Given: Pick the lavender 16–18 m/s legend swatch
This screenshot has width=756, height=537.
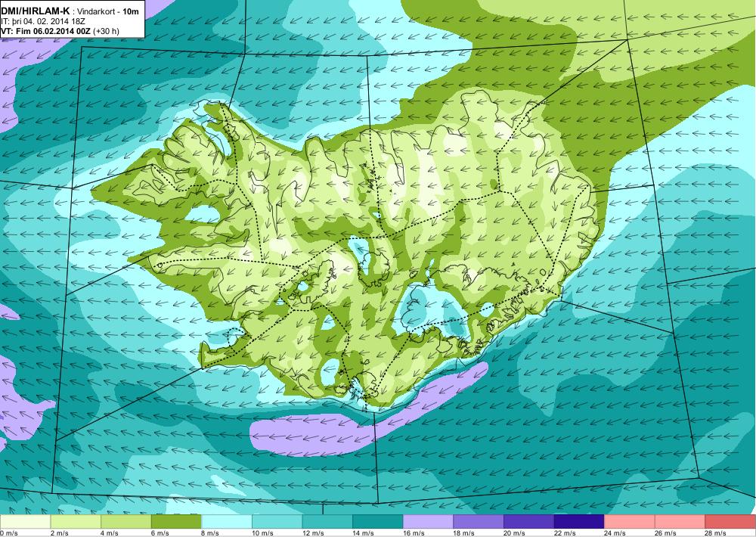Looking at the screenshot, I should [x=428, y=522].
